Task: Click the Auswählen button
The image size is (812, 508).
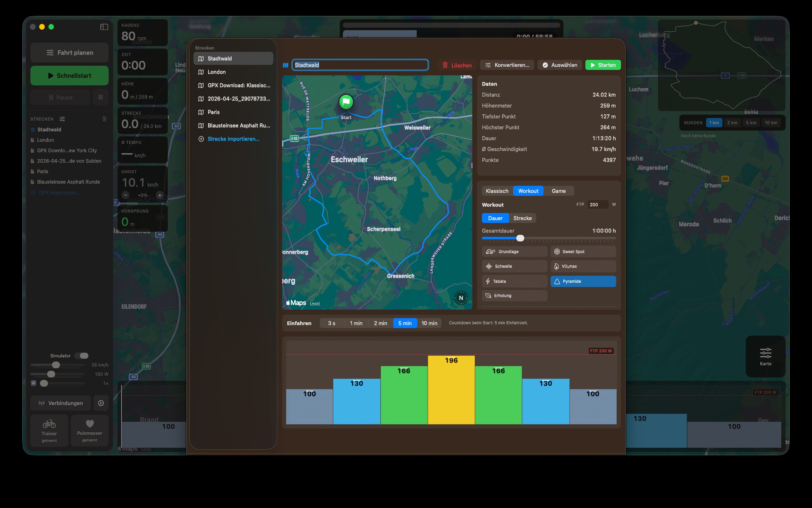Action: pyautogui.click(x=560, y=65)
